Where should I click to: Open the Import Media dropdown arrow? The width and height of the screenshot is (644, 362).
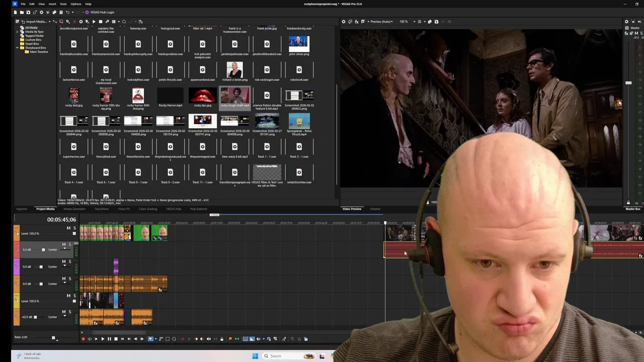coord(50,22)
